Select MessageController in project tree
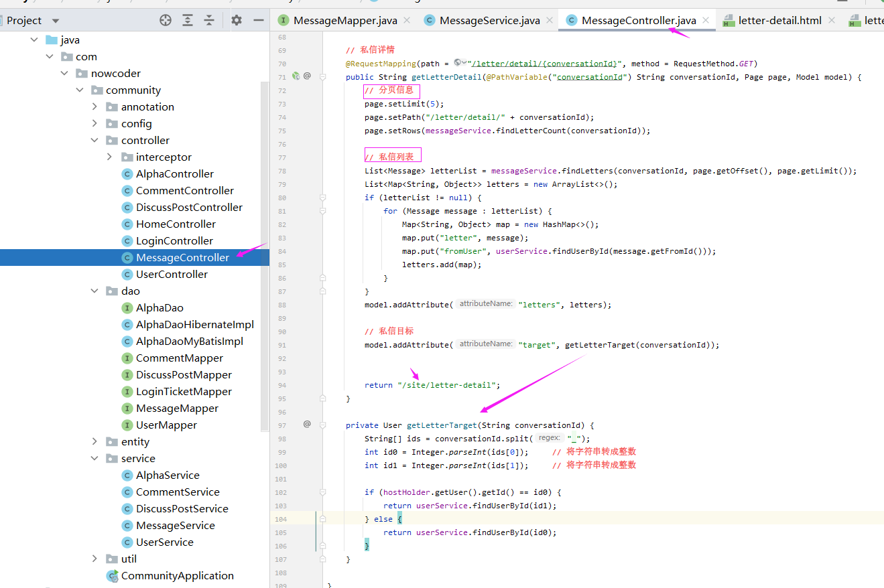884x588 pixels. click(175, 258)
